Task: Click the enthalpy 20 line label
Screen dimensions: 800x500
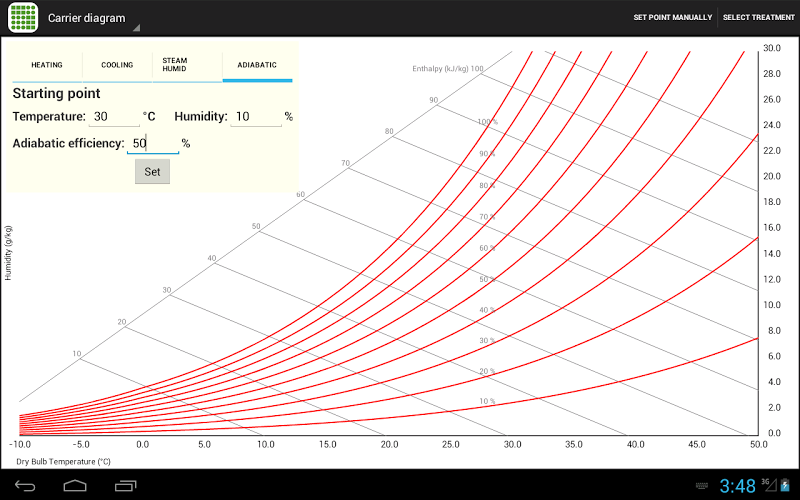Action: pos(121,322)
